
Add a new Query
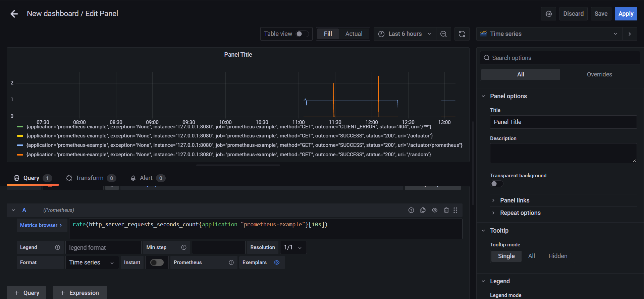(26, 293)
